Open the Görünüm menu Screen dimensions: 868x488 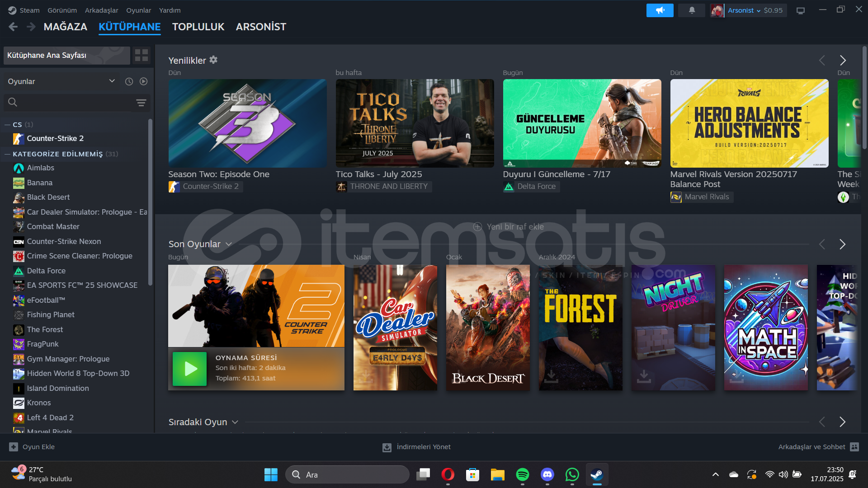[x=62, y=10]
